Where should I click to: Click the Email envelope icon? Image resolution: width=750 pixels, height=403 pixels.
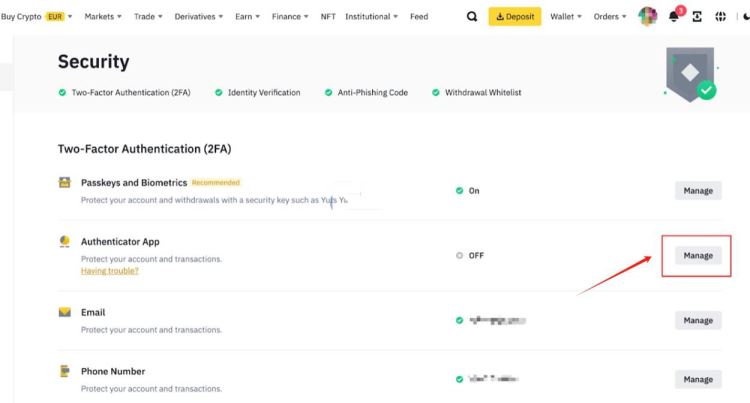[65, 312]
